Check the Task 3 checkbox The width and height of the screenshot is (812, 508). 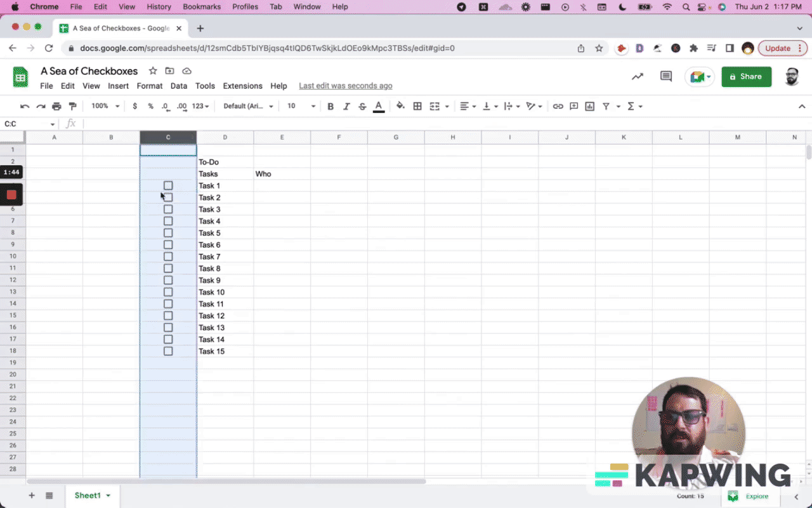(x=168, y=209)
